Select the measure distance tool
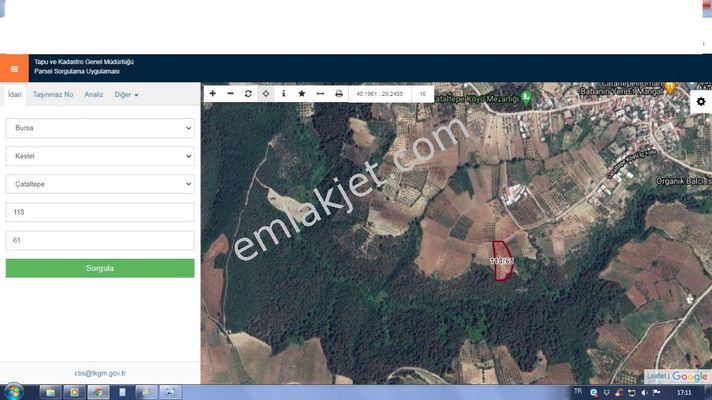This screenshot has width=712, height=400. coord(320,94)
